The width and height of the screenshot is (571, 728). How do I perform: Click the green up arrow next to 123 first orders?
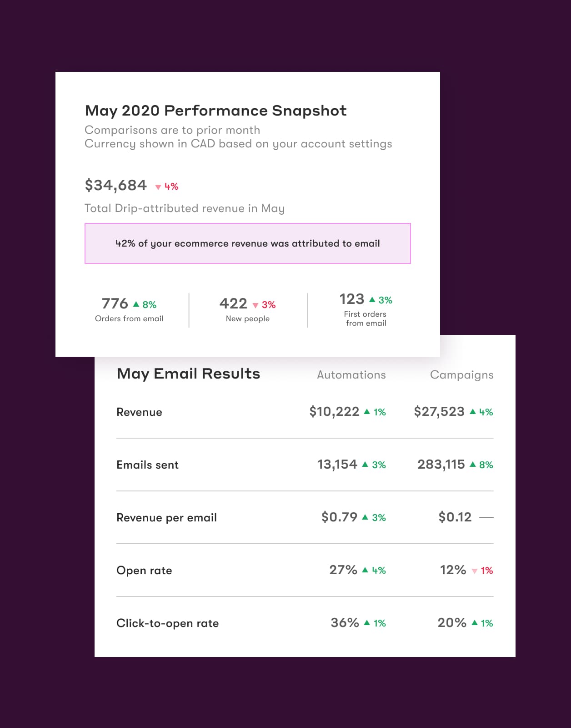coord(372,299)
